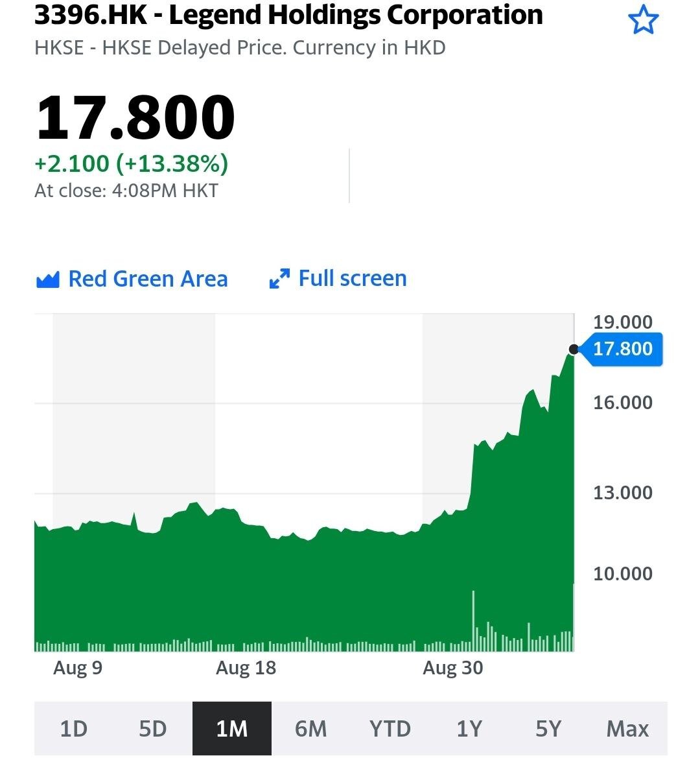Show the 5Y price history

[548, 729]
